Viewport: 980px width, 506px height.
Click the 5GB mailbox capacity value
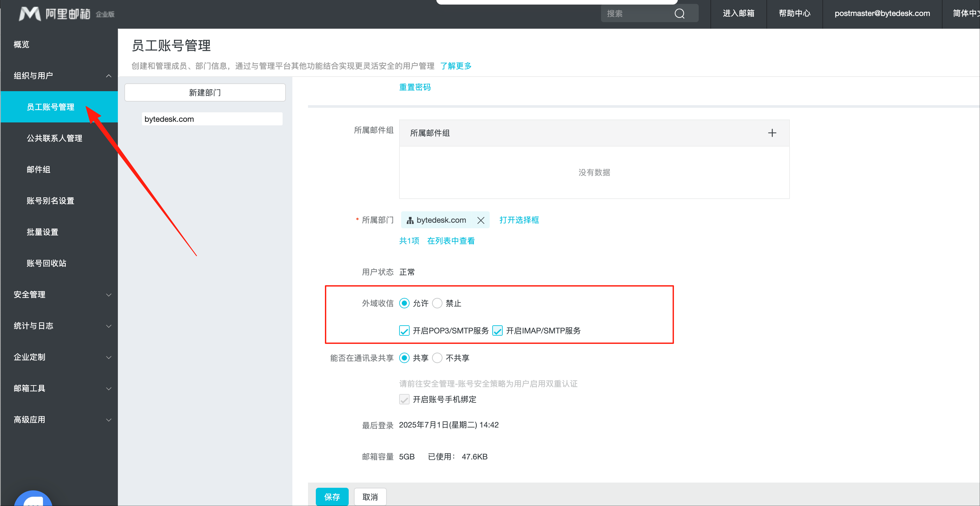407,457
